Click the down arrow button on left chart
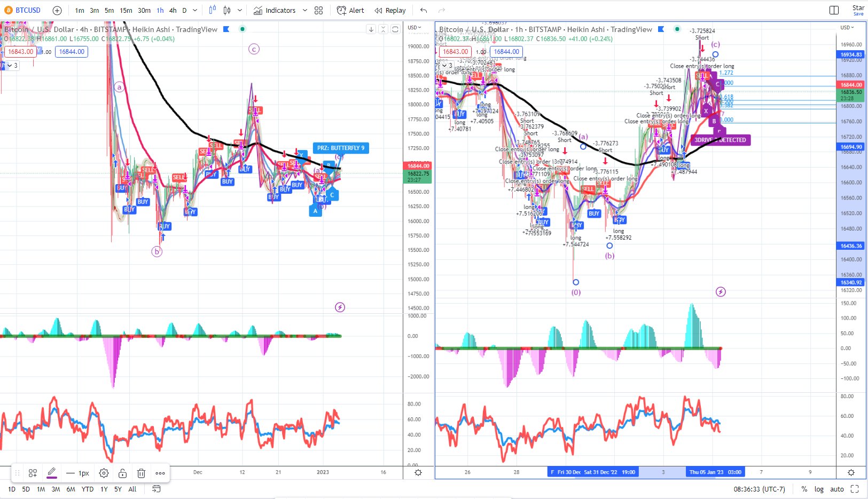 click(371, 29)
